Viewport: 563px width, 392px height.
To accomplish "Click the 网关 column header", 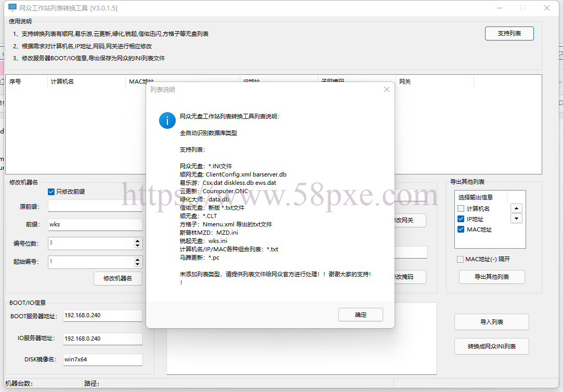I will click(x=435, y=82).
